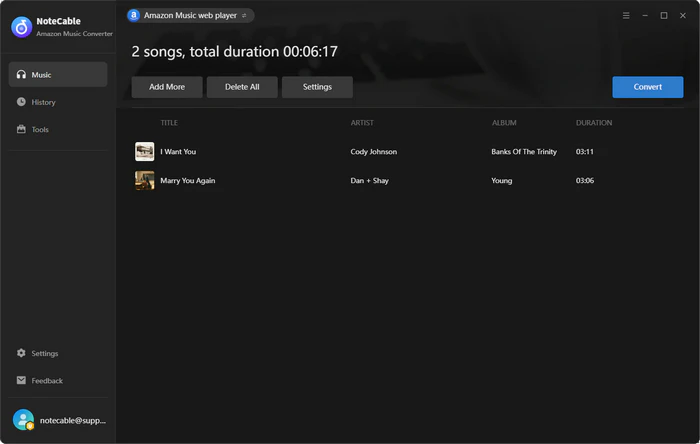Click the switch arrows beside Amazon Music web player

[x=244, y=16]
